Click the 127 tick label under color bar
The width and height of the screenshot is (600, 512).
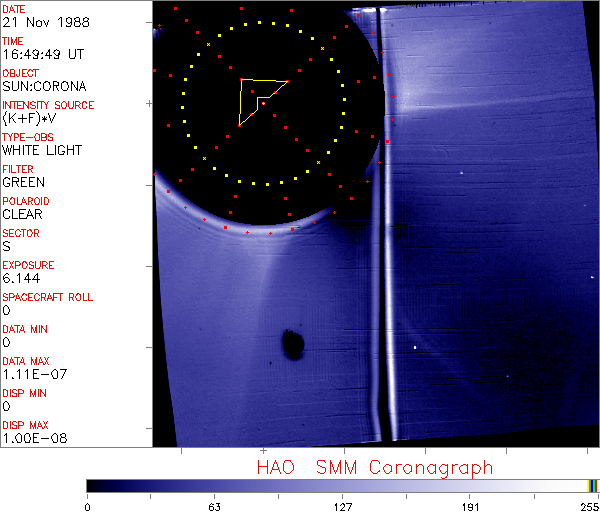pyautogui.click(x=342, y=505)
